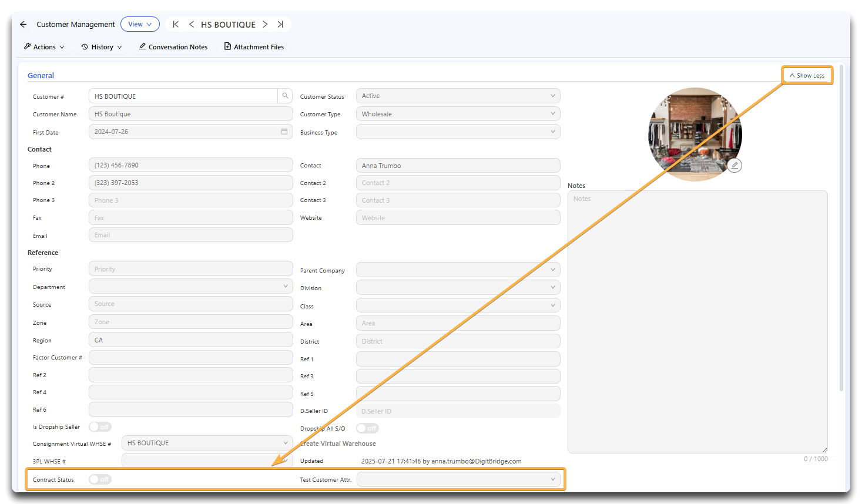Click the Updated timestamp text
The width and height of the screenshot is (862, 504).
pyautogui.click(x=441, y=461)
